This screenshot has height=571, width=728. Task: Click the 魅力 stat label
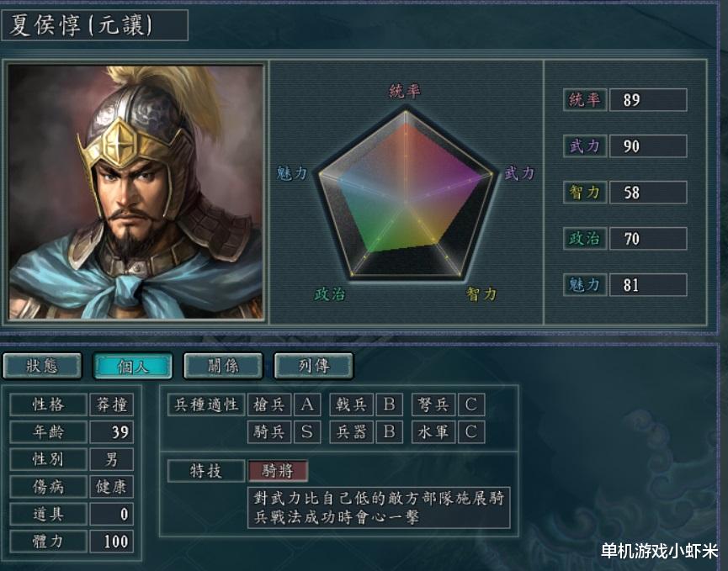coord(585,285)
